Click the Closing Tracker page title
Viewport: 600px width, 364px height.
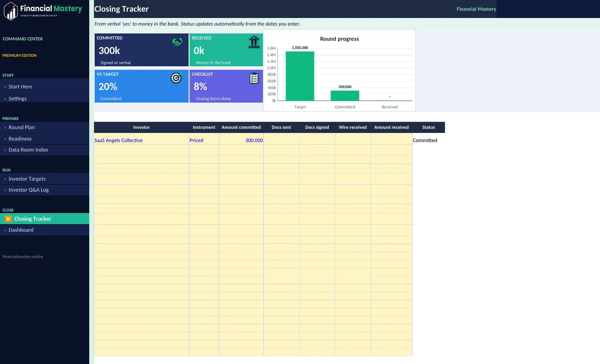pyautogui.click(x=121, y=9)
